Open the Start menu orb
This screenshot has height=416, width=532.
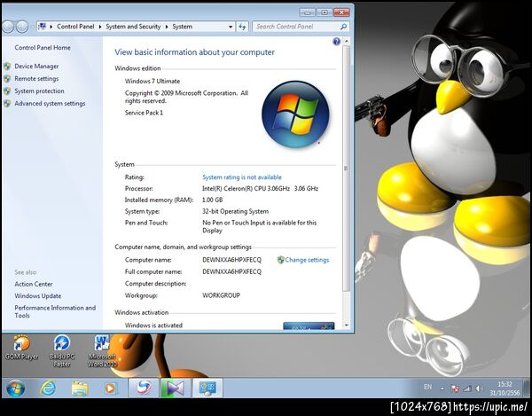pyautogui.click(x=15, y=389)
